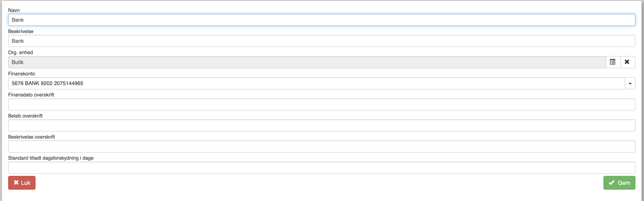This screenshot has height=201, width=644.
Task: Focus the Standard tilladt dagsforskydning input
Action: pyautogui.click(x=321, y=168)
